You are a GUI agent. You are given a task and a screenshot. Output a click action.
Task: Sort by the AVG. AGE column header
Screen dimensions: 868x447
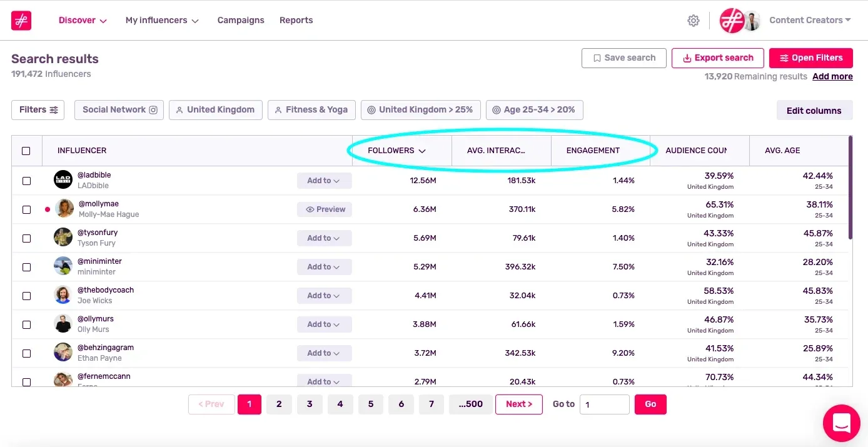coord(782,151)
